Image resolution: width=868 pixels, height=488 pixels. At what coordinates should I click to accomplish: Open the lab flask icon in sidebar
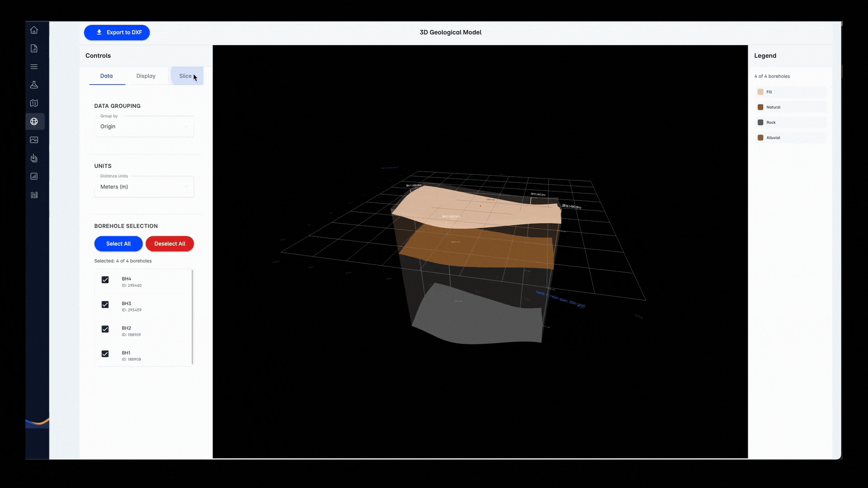(34, 85)
